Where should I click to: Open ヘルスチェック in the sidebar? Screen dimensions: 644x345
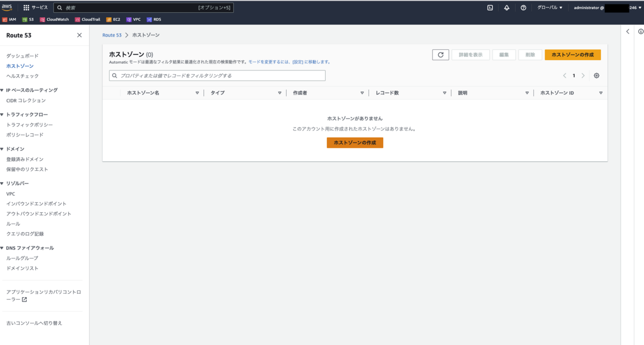coord(22,76)
